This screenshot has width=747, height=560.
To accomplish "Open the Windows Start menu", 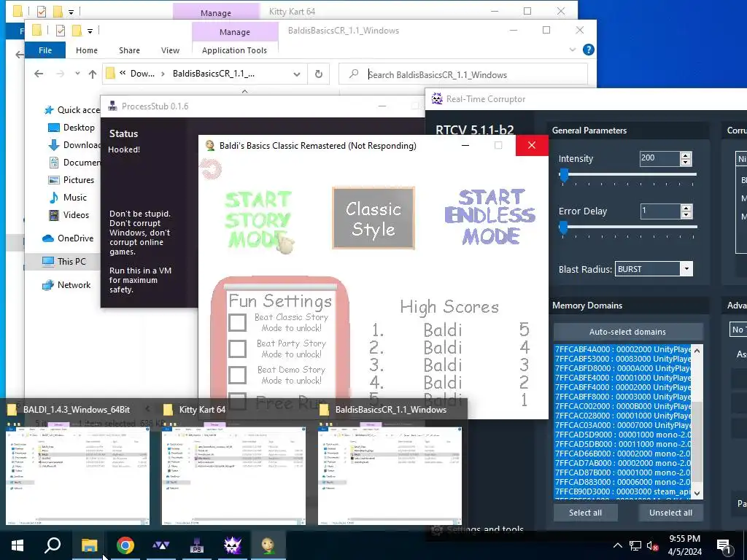I will coord(18,545).
